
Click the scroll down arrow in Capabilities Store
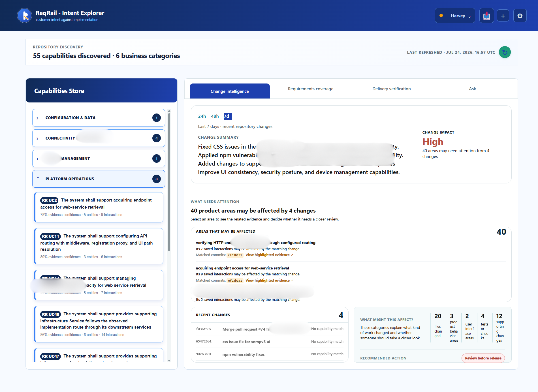[x=169, y=361]
